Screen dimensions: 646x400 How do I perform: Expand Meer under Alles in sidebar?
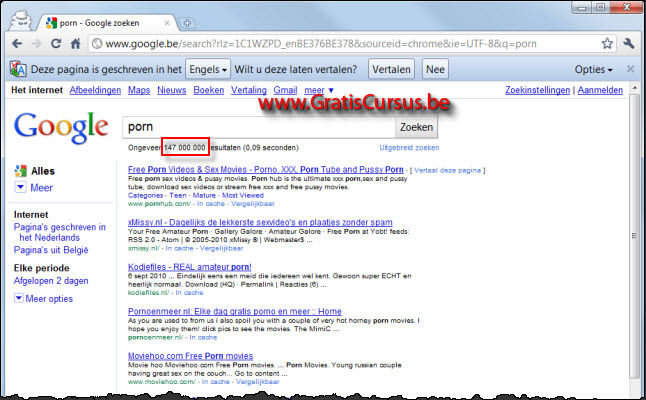[x=34, y=187]
